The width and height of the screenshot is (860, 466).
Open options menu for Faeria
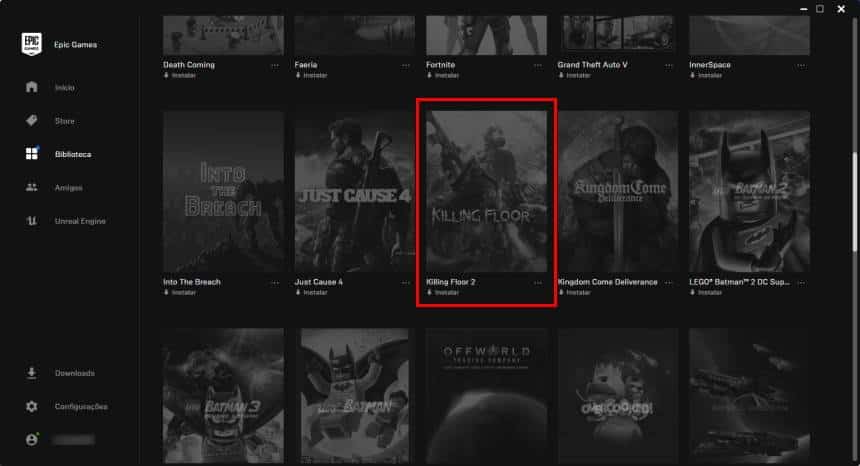(406, 66)
